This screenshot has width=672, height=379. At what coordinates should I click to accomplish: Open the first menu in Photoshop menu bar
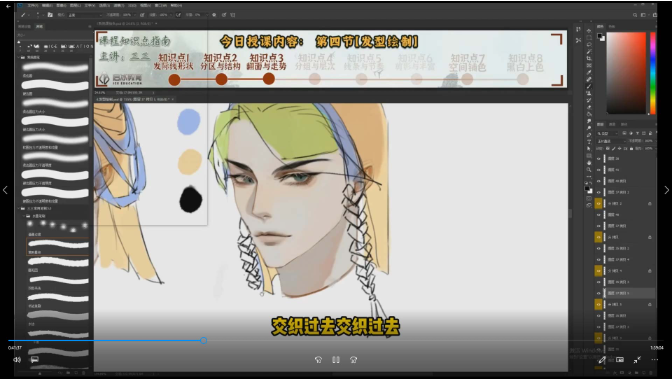coord(33,6)
